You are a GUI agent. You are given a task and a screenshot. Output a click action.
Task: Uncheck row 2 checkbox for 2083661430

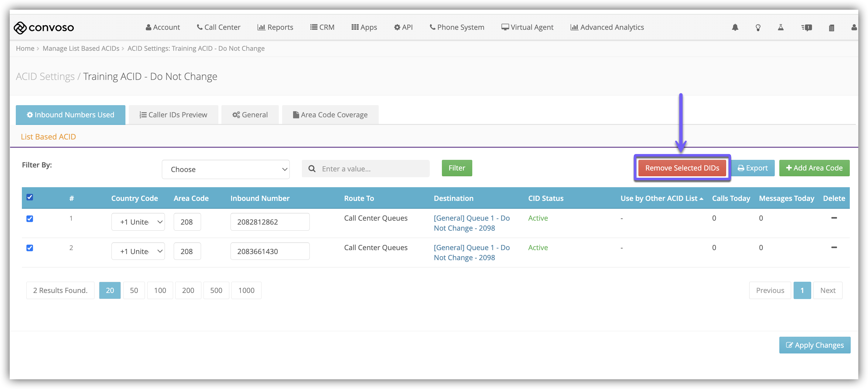tap(30, 248)
